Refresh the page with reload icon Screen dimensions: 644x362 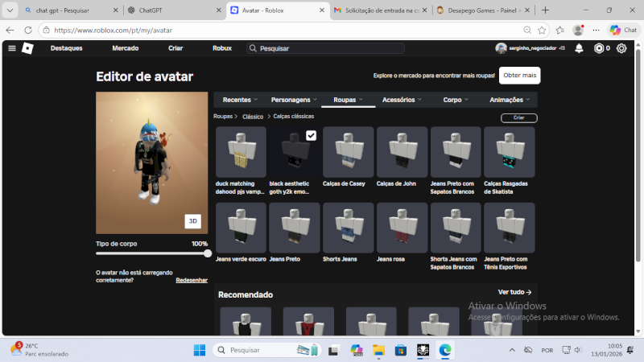pos(25,30)
